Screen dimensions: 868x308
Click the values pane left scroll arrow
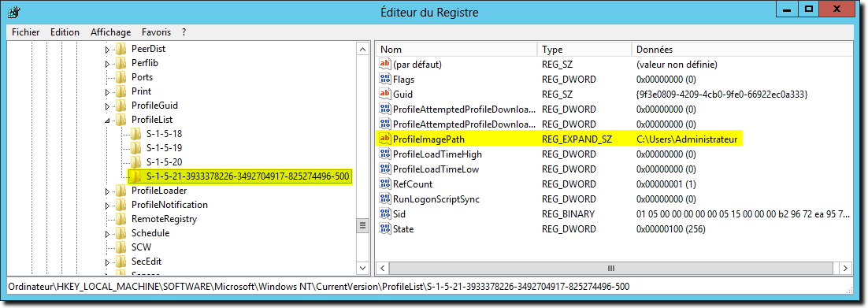(383, 268)
